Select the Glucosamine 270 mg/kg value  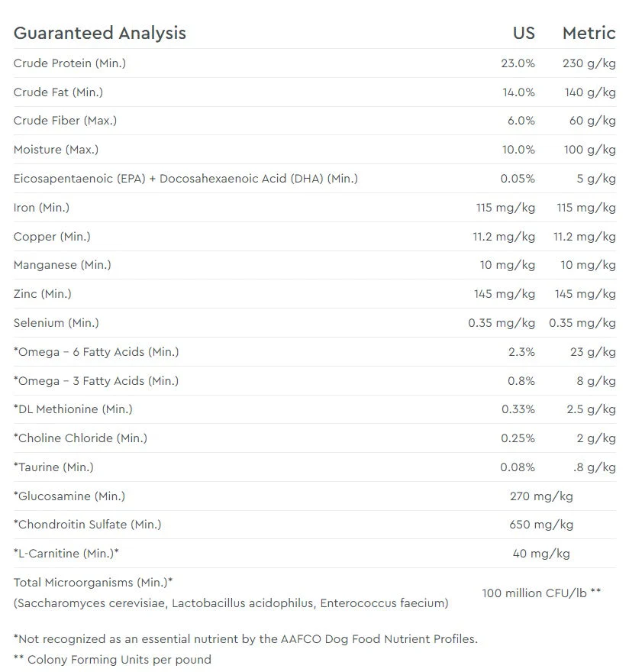click(541, 496)
